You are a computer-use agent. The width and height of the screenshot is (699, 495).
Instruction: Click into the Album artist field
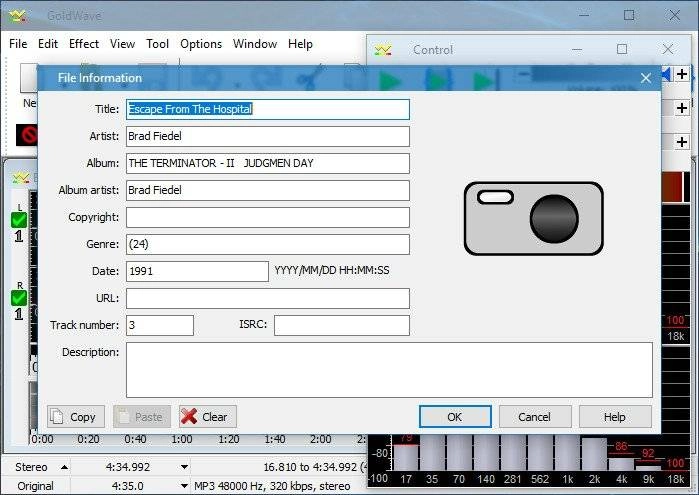tap(267, 190)
